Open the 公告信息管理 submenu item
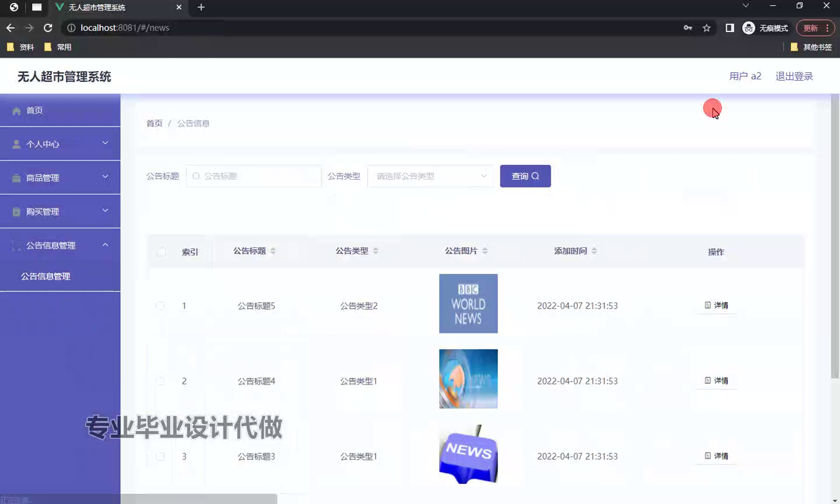The width and height of the screenshot is (840, 504). tap(60, 276)
